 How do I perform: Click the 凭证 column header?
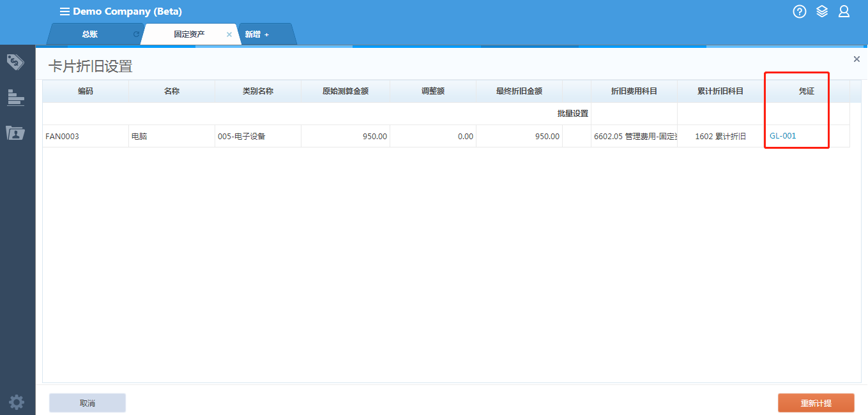[807, 91]
